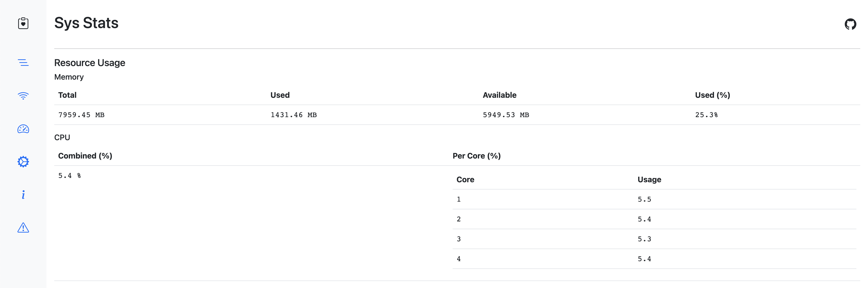Select the speedometer gauge sidebar icon
Viewport: 868px width, 288px height.
pyautogui.click(x=23, y=129)
